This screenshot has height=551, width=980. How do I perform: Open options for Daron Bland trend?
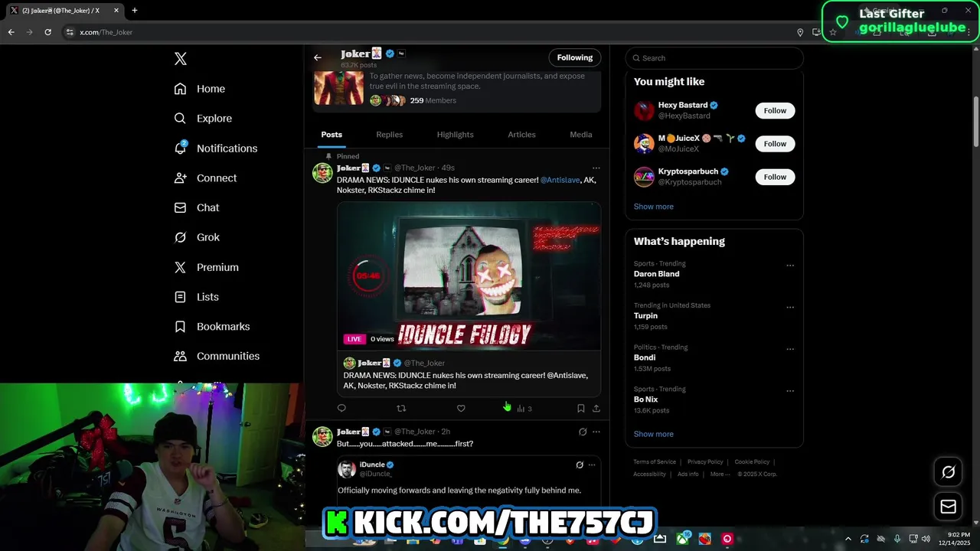pos(790,266)
